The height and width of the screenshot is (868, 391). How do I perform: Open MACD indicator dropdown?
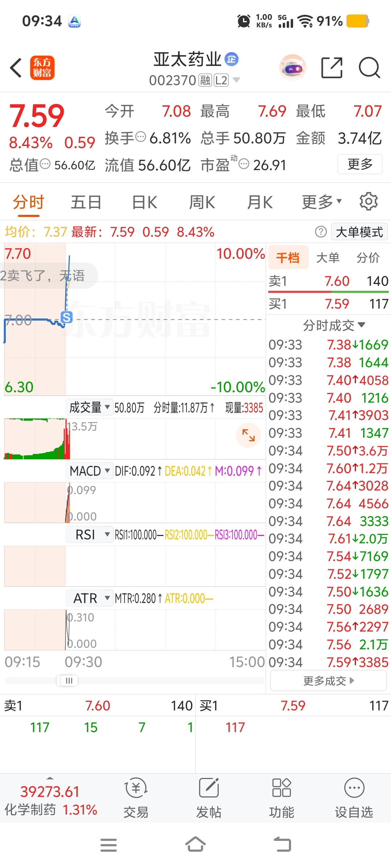89,471
